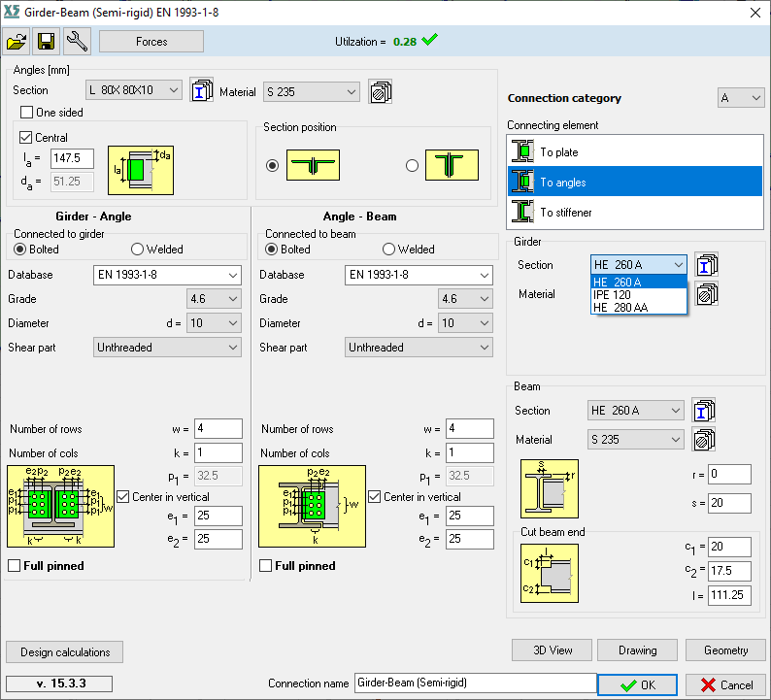Open the girder section library icon

click(707, 264)
